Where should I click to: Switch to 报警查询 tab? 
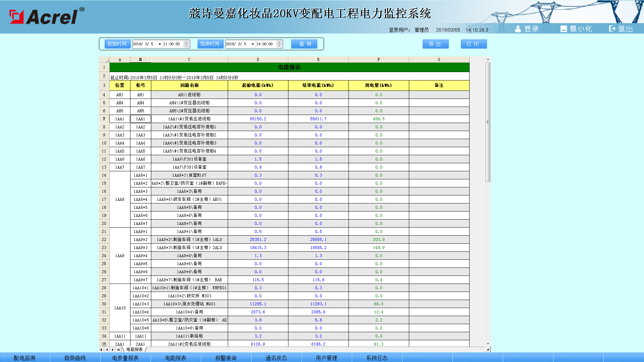pos(226,358)
